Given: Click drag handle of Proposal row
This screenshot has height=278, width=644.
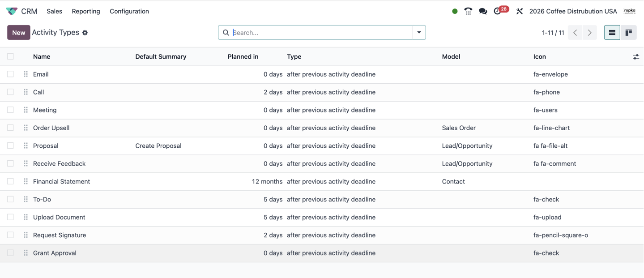Looking at the screenshot, I should point(26,146).
